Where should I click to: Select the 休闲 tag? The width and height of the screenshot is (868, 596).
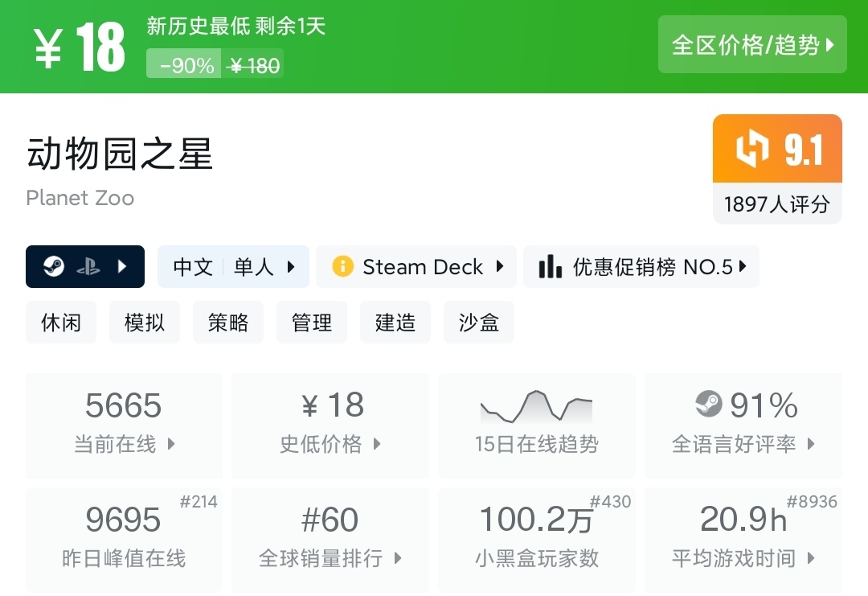tap(61, 323)
